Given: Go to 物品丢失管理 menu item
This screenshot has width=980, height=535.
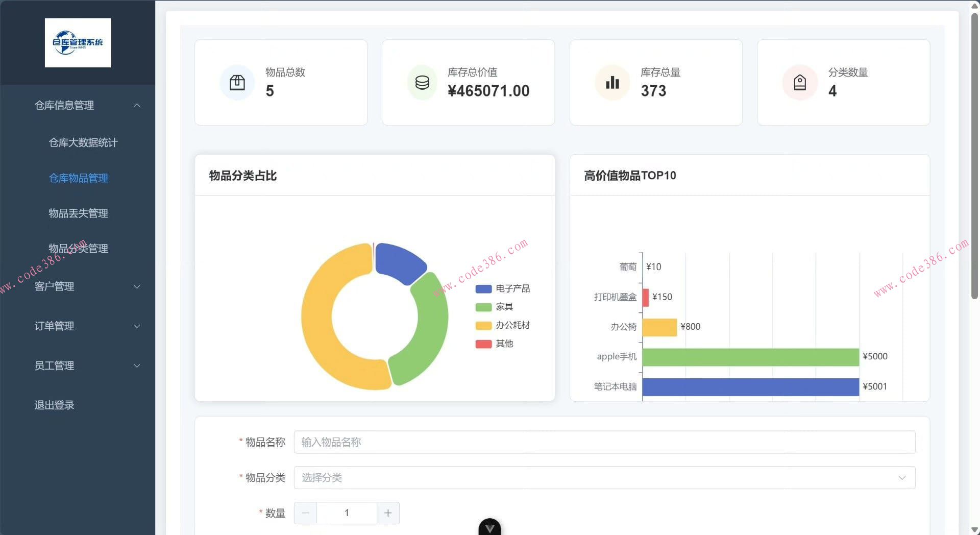Looking at the screenshot, I should click(x=78, y=213).
